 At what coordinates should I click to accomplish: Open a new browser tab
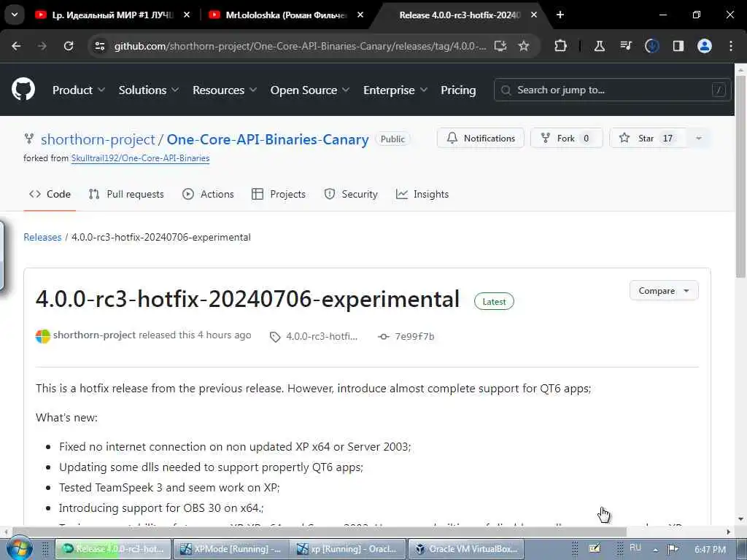pos(560,15)
